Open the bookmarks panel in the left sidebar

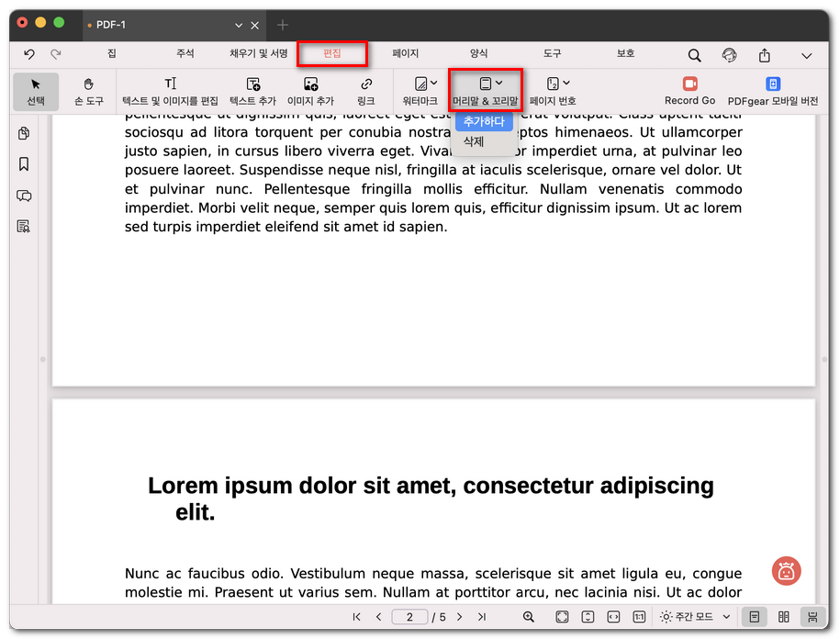click(24, 164)
